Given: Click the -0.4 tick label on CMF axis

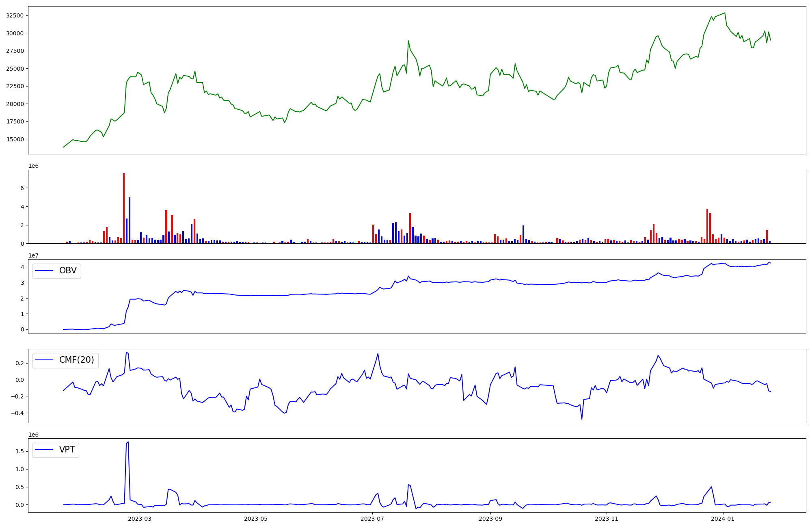Looking at the screenshot, I should coord(17,413).
